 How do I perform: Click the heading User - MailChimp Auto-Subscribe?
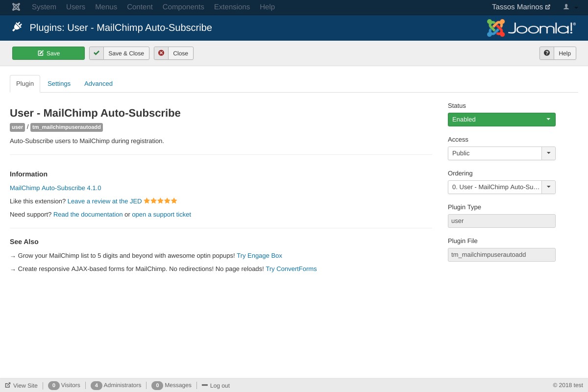[x=95, y=113]
